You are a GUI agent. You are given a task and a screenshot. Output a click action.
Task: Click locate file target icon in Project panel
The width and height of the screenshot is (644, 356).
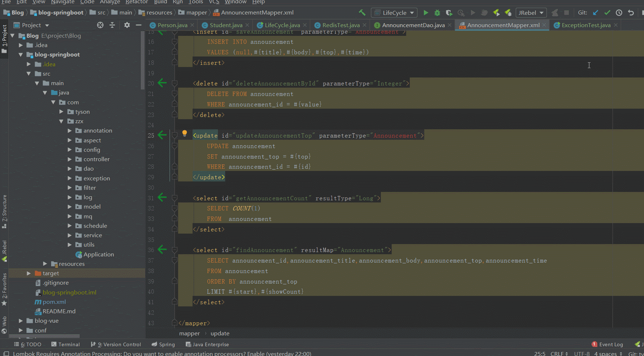pos(100,25)
